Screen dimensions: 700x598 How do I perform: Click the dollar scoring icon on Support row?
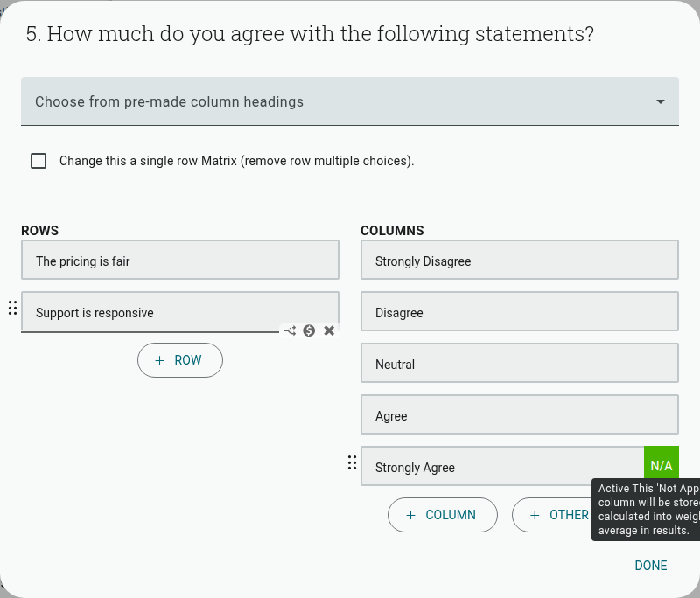point(309,330)
